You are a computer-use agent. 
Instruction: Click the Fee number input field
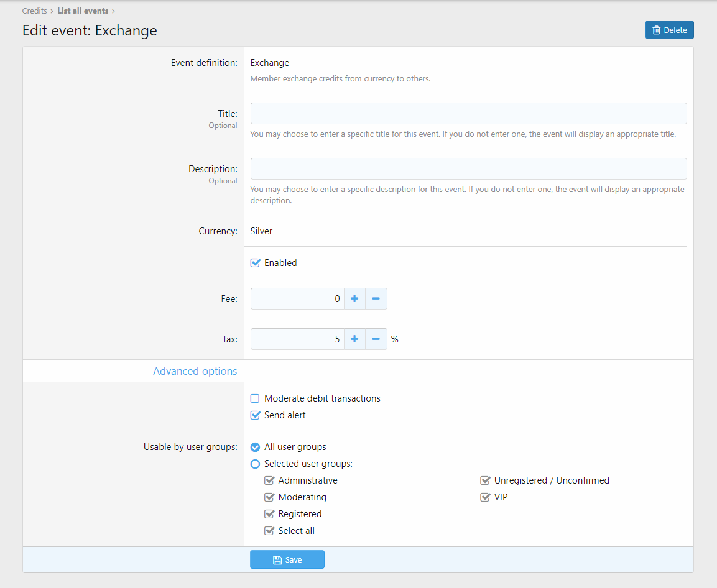(297, 299)
